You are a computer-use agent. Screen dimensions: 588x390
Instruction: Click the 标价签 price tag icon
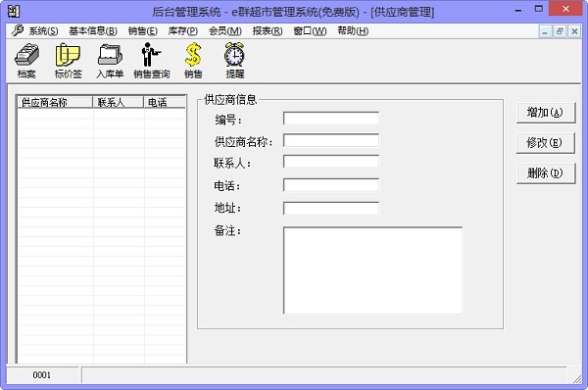(x=68, y=61)
